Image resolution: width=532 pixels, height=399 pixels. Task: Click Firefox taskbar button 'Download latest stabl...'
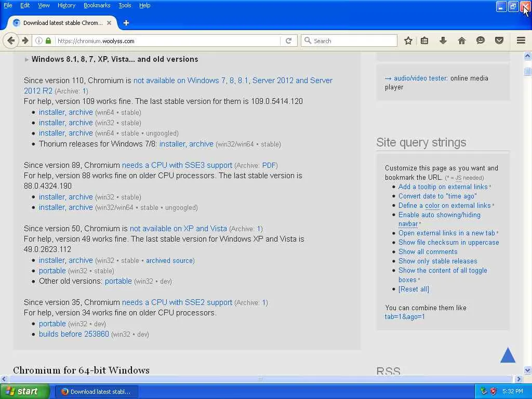click(96, 392)
